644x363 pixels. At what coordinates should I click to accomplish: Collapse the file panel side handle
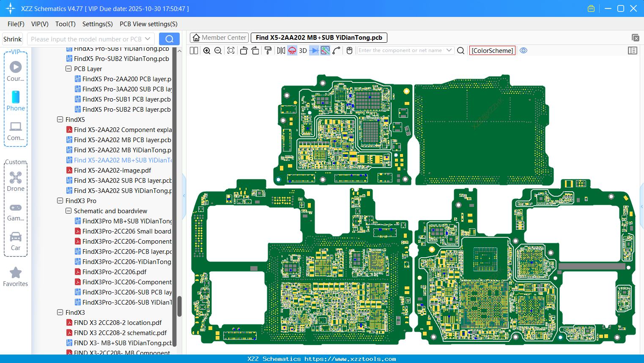coord(184,196)
